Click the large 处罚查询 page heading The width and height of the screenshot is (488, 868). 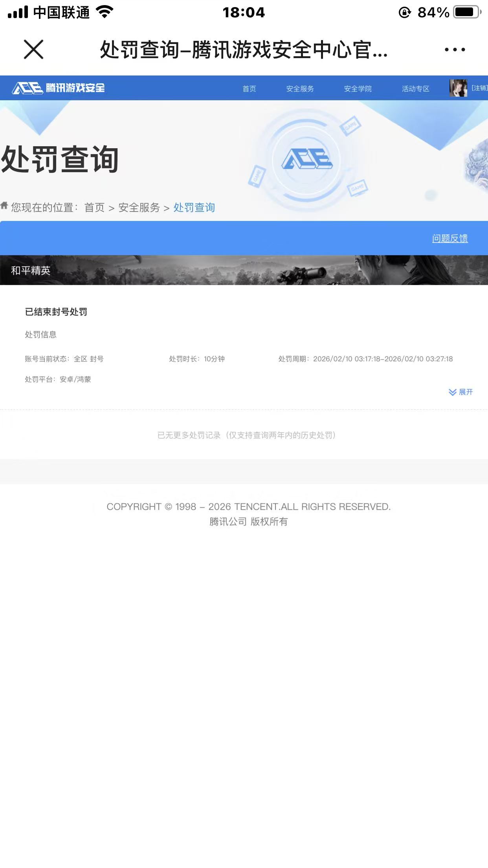[x=60, y=159]
